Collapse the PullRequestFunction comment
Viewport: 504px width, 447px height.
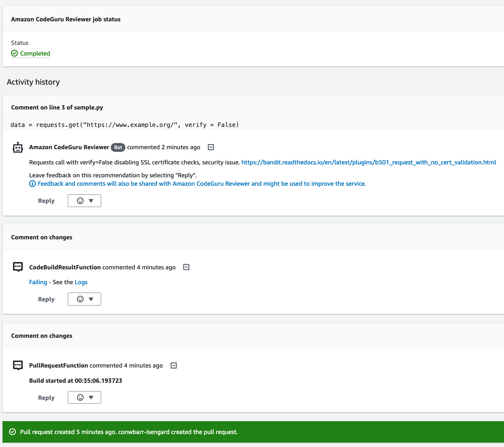173,365
